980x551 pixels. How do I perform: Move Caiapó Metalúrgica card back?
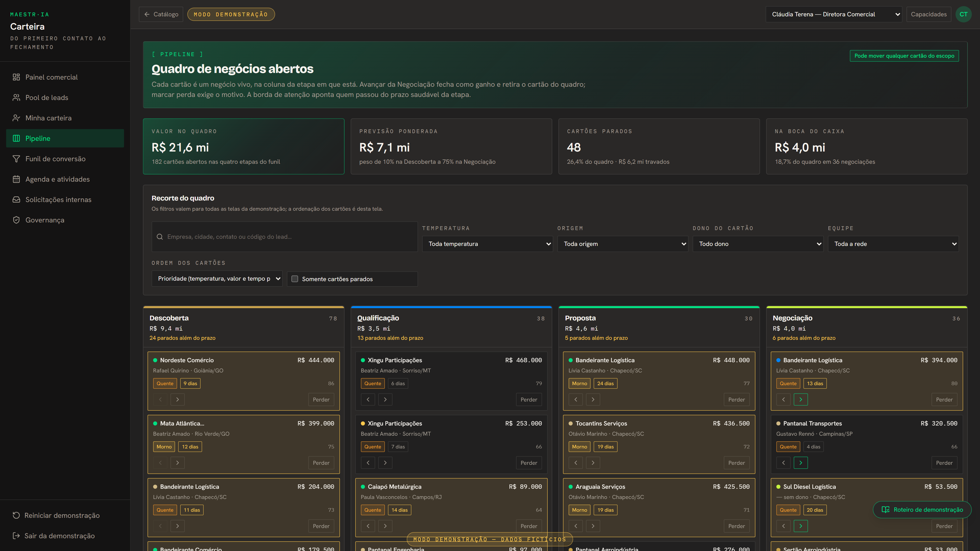click(368, 526)
